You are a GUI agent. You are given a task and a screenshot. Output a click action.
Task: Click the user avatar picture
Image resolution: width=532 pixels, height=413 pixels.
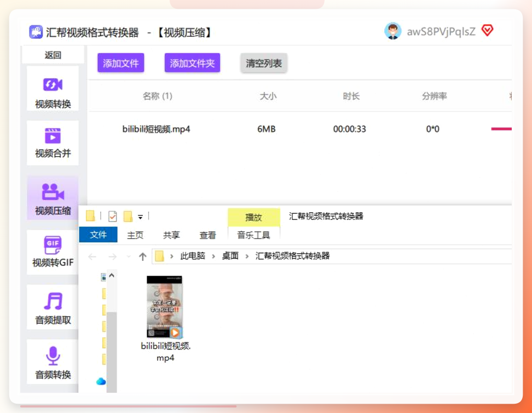point(393,31)
